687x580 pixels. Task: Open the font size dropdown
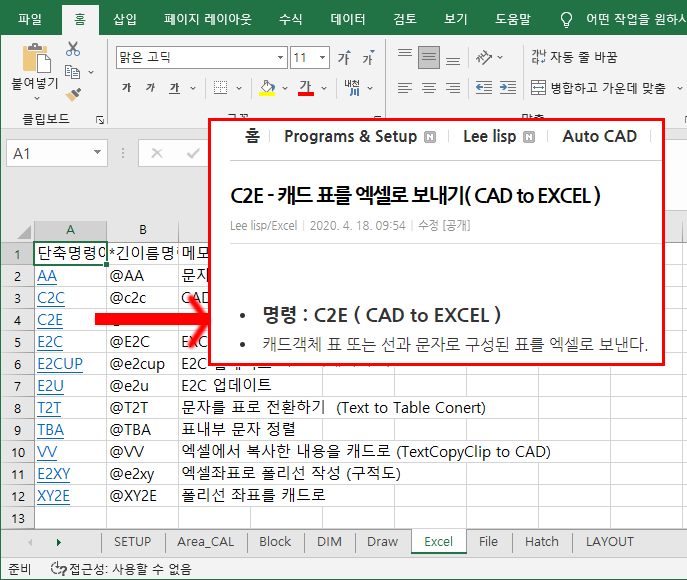[x=322, y=57]
